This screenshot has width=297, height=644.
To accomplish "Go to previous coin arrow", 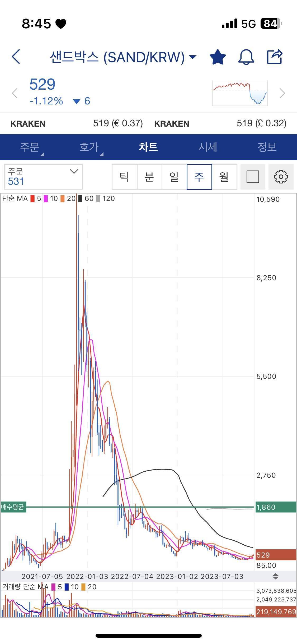I will coord(15,93).
